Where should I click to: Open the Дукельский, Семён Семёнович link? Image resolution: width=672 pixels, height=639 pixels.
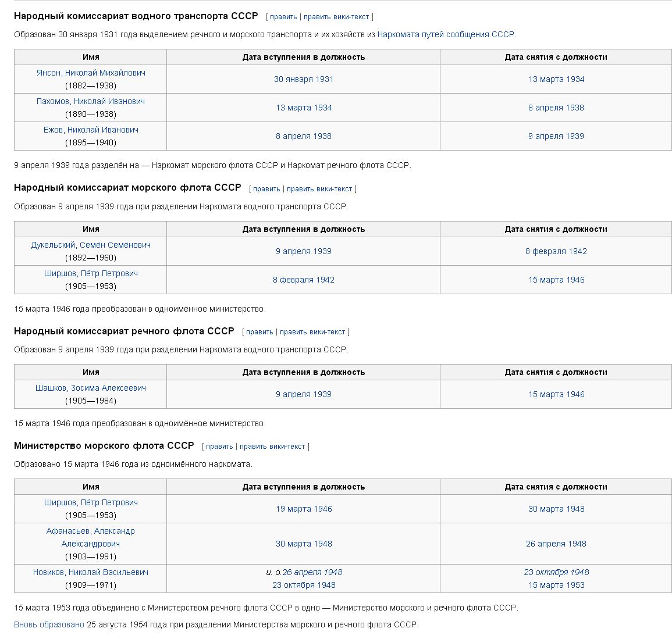click(91, 245)
